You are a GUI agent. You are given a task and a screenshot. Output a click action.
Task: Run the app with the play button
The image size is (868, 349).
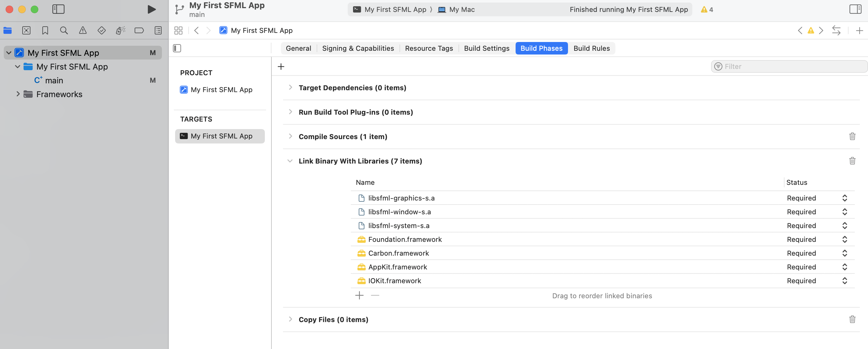click(151, 9)
